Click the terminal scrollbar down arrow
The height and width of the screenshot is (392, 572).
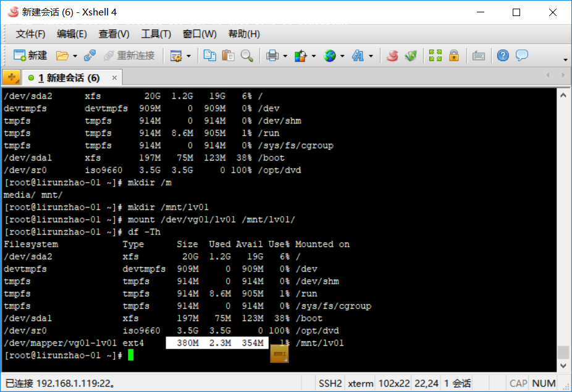(563, 365)
